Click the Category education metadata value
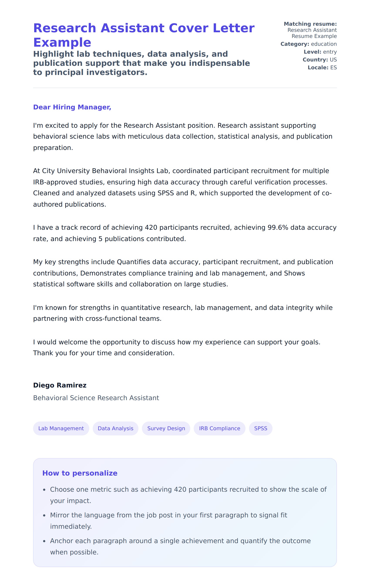370x588 pixels. [323, 44]
